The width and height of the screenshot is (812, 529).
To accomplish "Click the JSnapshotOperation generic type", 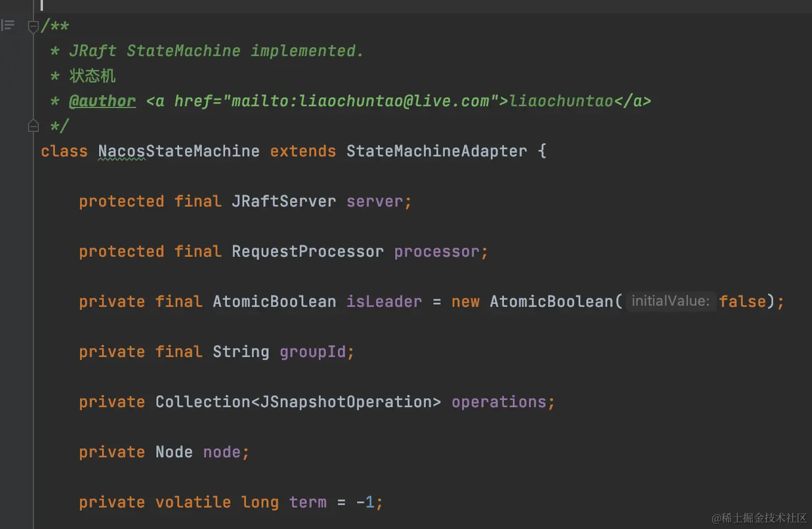I will coord(346,402).
